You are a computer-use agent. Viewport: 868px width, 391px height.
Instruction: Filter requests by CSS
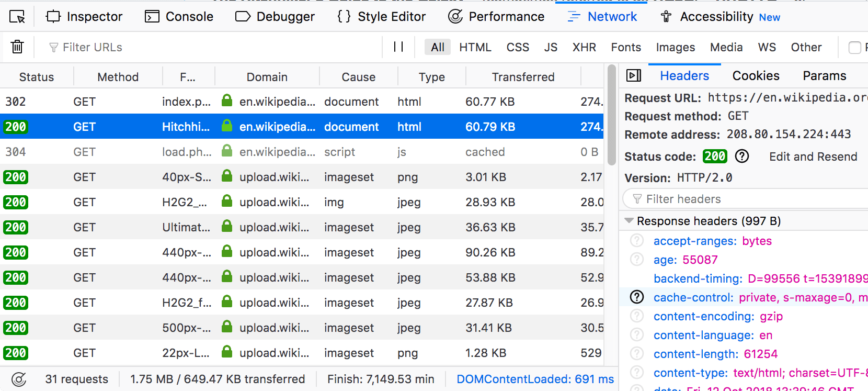(x=518, y=47)
